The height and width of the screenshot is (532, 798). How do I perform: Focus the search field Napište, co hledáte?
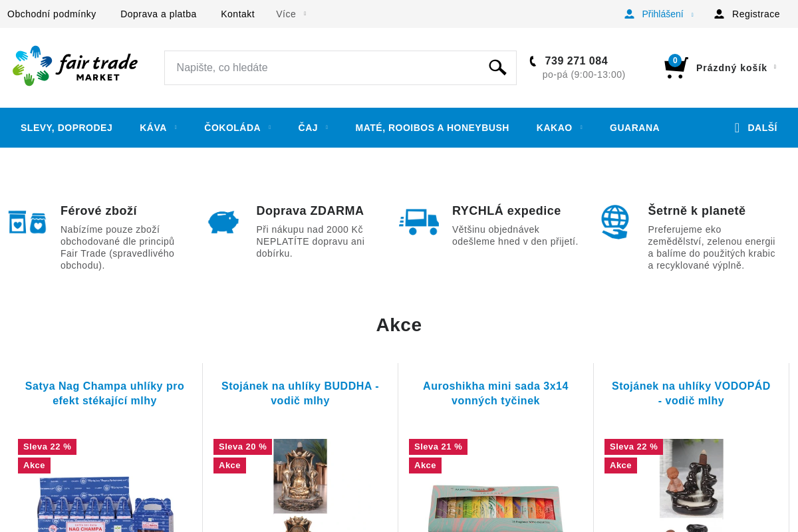tap(326, 68)
